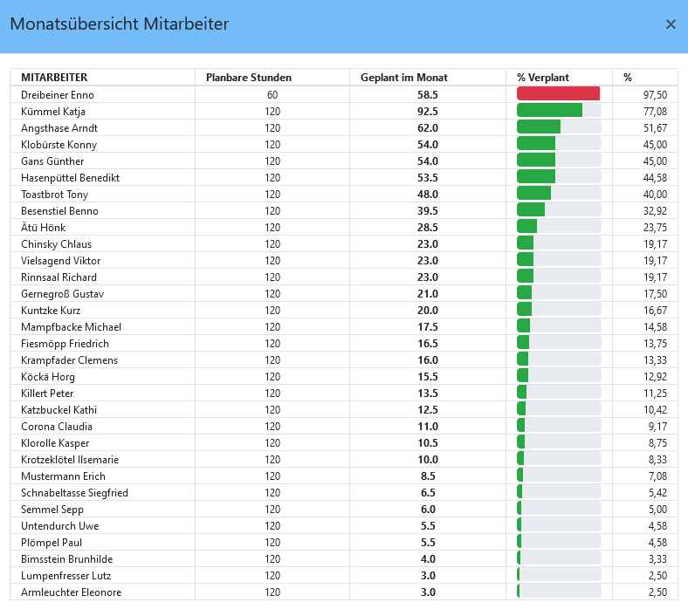This screenshot has height=616, width=688.
Task: Select employee Krotzeklötel Ilsemarie
Action: tap(70, 460)
